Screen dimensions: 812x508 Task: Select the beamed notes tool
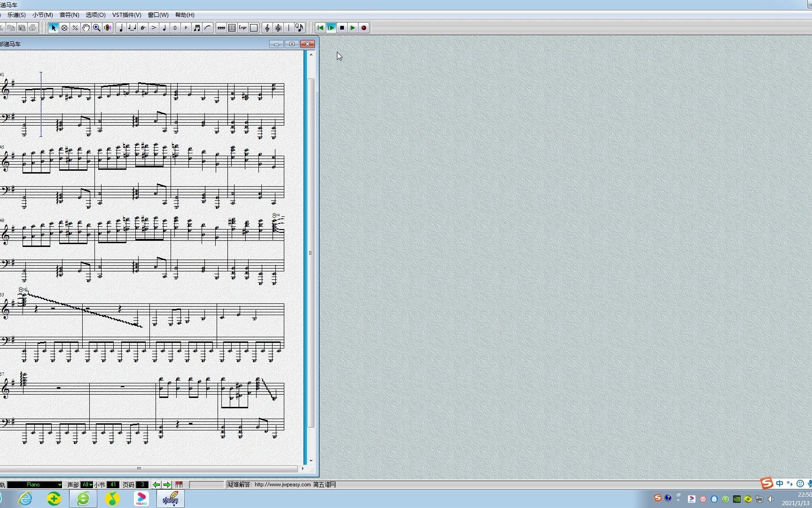tap(197, 28)
